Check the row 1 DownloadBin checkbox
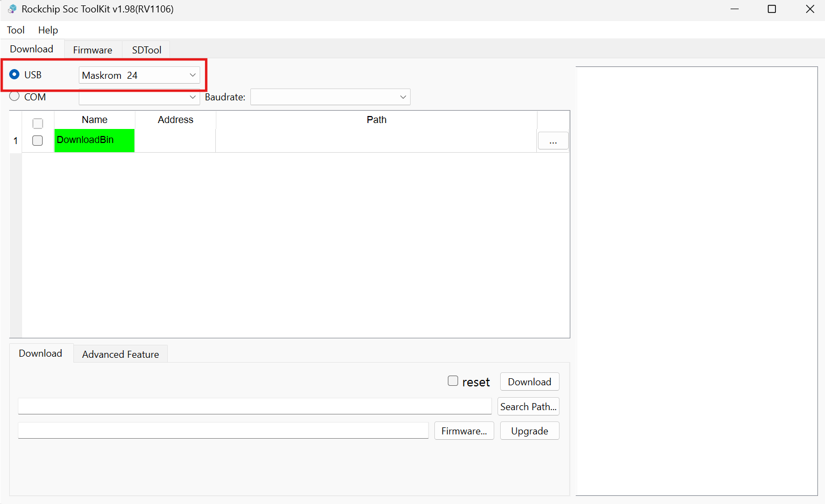Image resolution: width=825 pixels, height=504 pixels. (x=38, y=140)
